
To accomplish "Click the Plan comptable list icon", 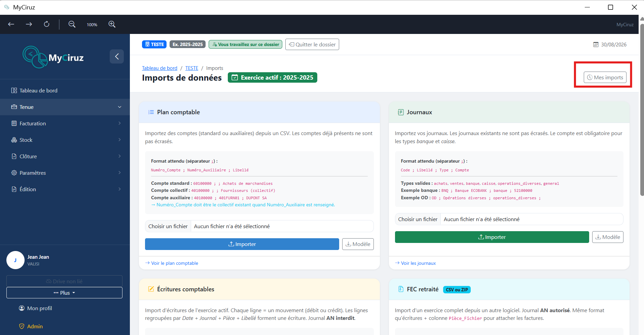I will click(151, 112).
